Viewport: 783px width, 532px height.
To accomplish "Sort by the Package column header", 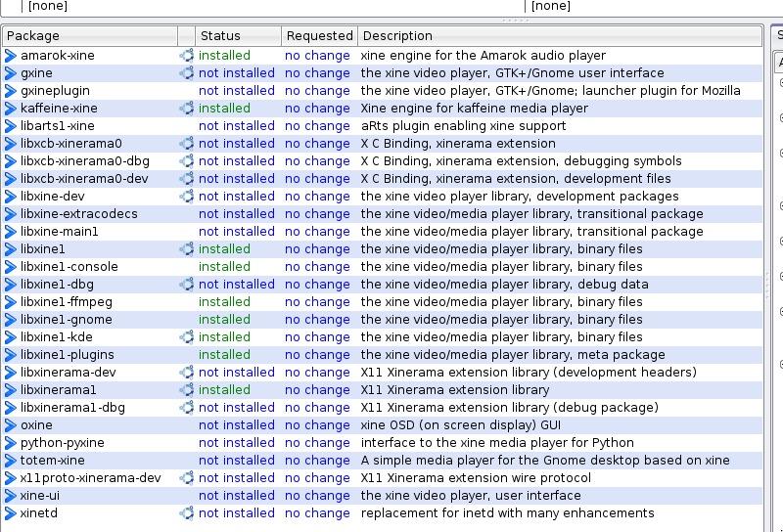I will 88,36.
